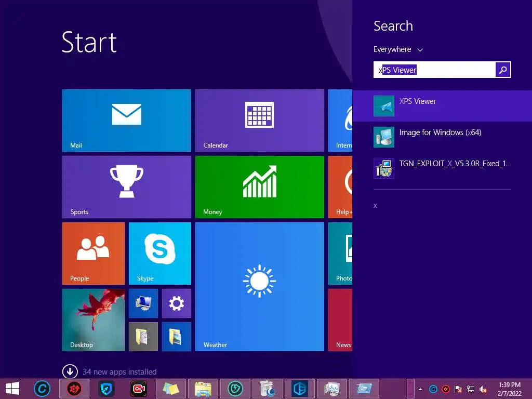Open the green lightning shield taskbar app

click(235, 389)
